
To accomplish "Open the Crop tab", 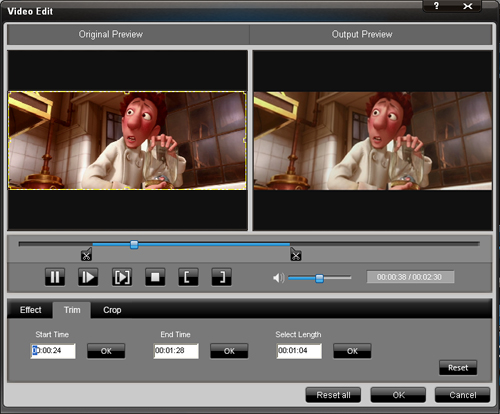I will click(112, 310).
